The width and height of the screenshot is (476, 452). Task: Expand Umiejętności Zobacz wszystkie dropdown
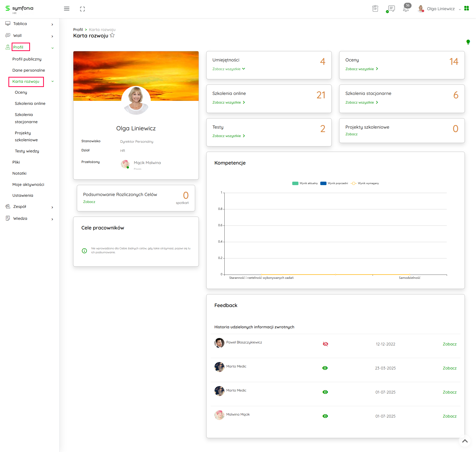click(x=229, y=69)
